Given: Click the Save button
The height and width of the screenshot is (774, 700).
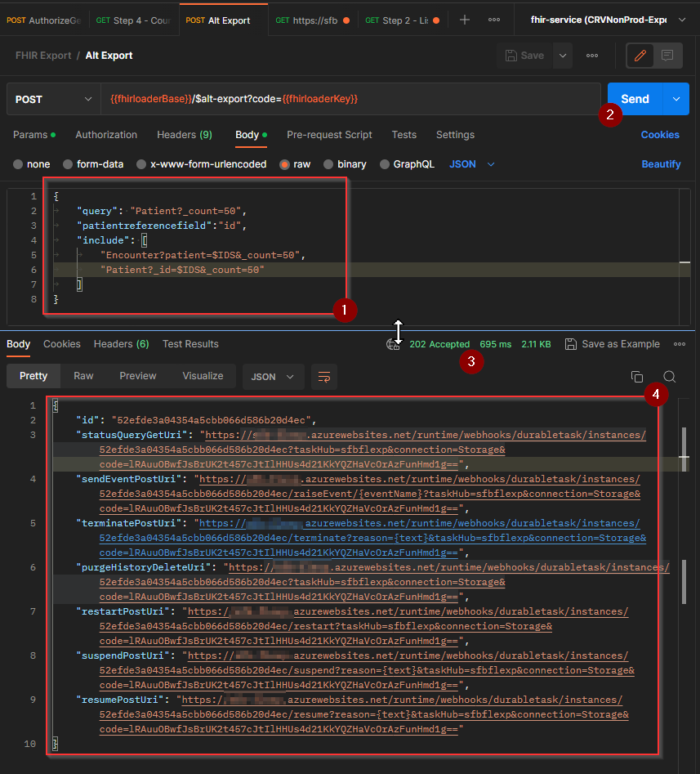Looking at the screenshot, I should [525, 56].
